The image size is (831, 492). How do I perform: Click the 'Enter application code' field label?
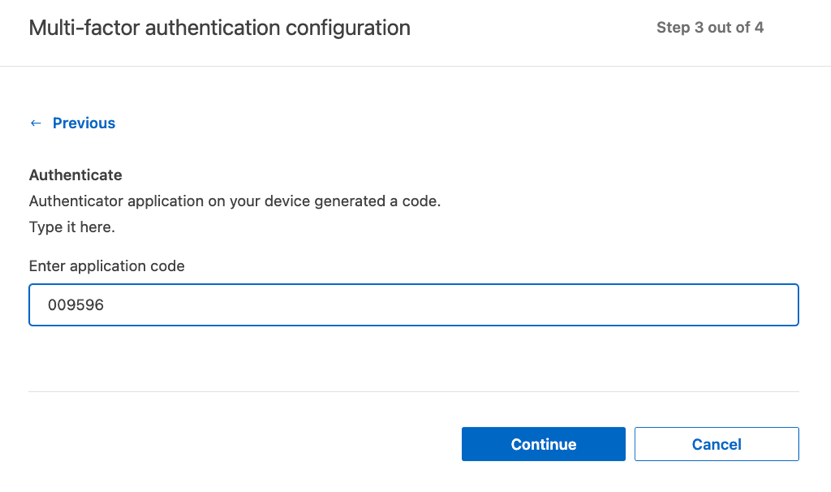point(107,266)
